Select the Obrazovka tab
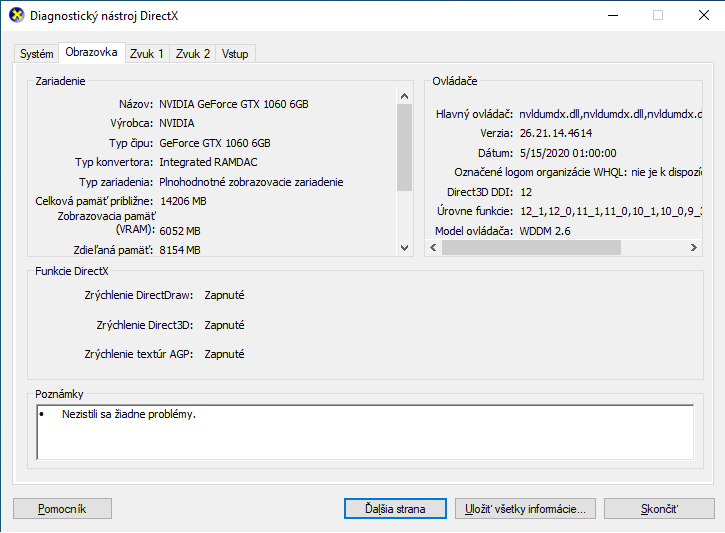725x533 pixels. (x=91, y=52)
